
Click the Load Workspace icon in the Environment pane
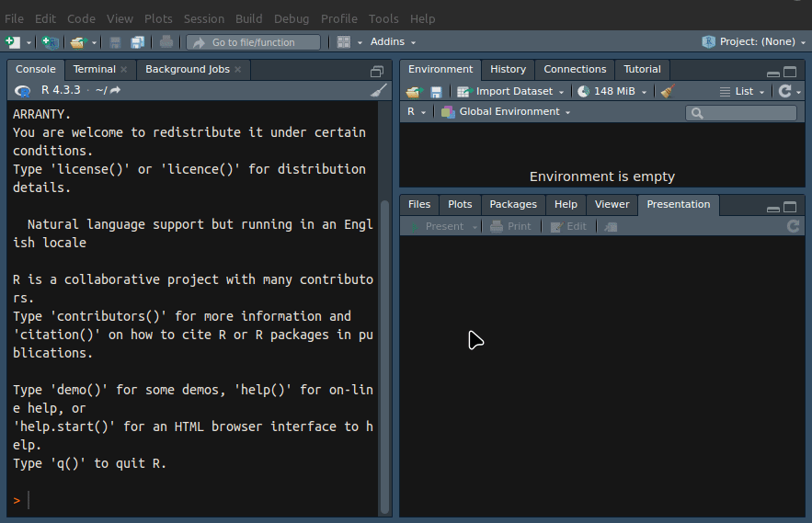[x=413, y=92]
